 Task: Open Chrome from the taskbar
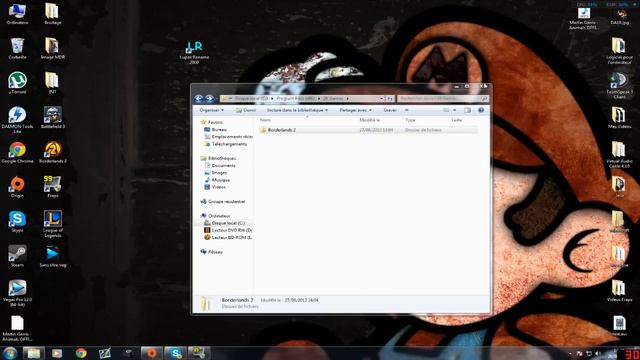click(81, 353)
